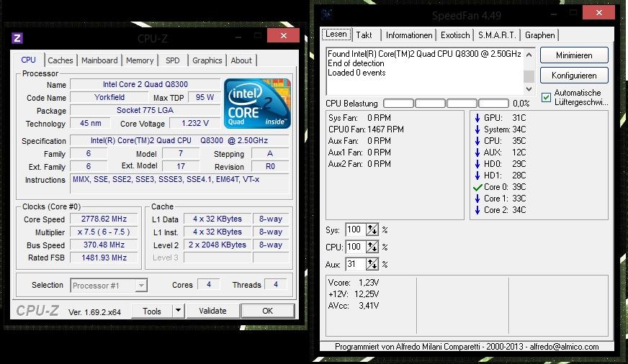This screenshot has width=628, height=364.
Task: Adjust the CPU fan speed stepper
Action: [372, 247]
